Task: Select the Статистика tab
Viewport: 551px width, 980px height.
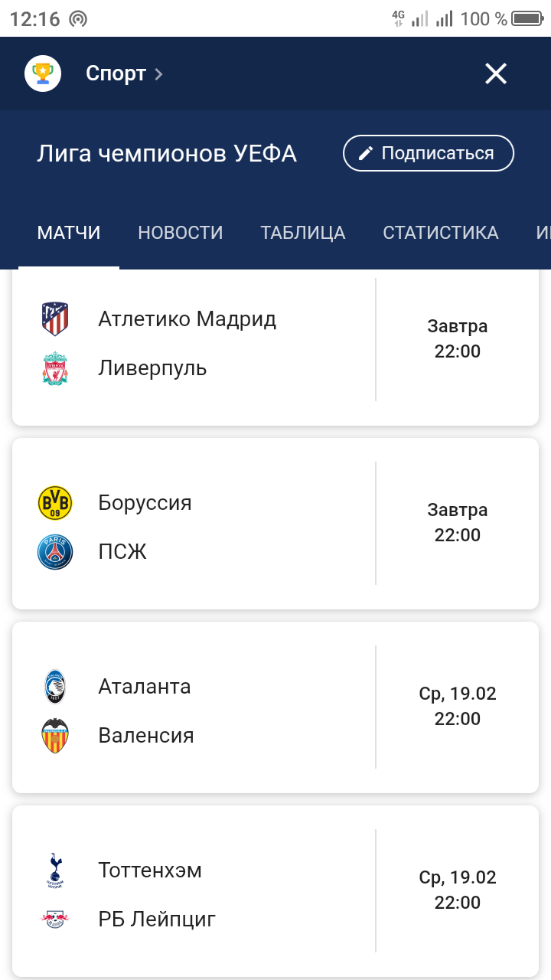Action: tap(441, 233)
